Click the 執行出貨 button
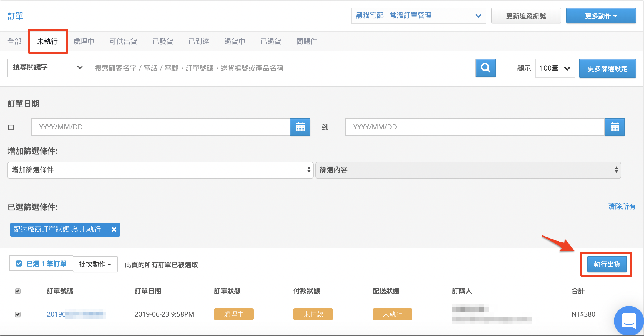 click(607, 264)
